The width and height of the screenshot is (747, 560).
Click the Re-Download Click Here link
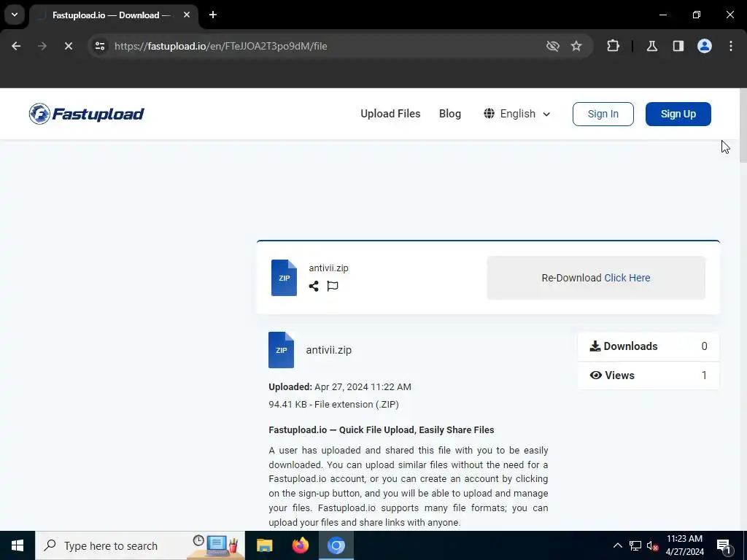(627, 278)
